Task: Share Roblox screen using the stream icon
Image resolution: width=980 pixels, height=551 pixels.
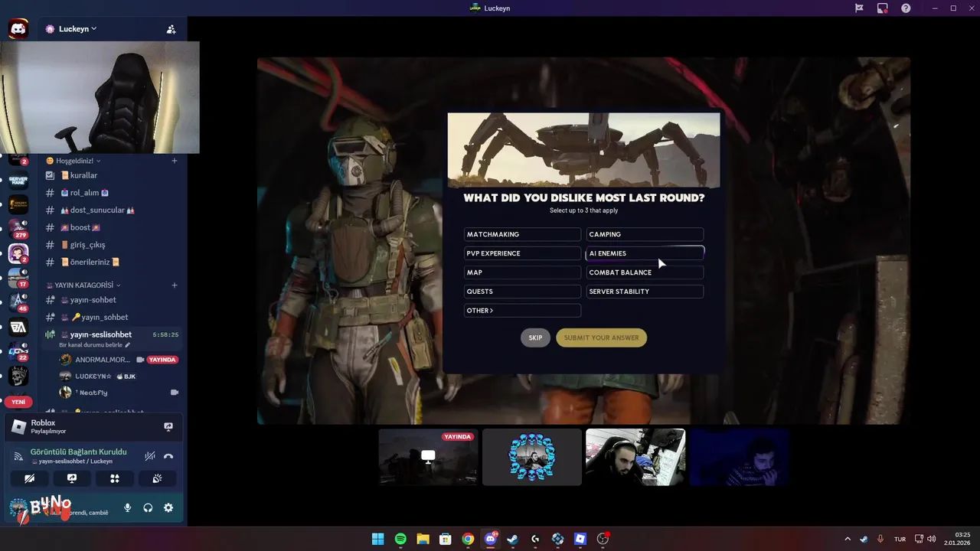Action: (x=168, y=426)
